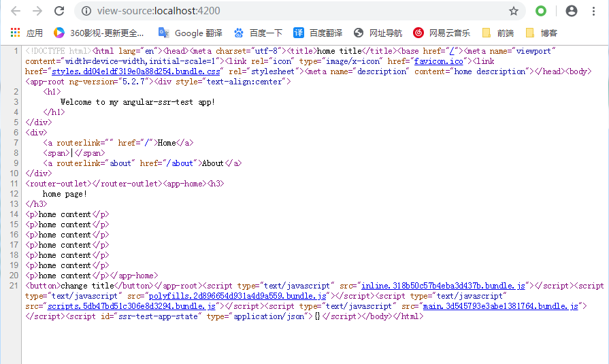Click the text "Welcome to my angular-ssr-test app!"
This screenshot has width=609, height=364.
137,102
